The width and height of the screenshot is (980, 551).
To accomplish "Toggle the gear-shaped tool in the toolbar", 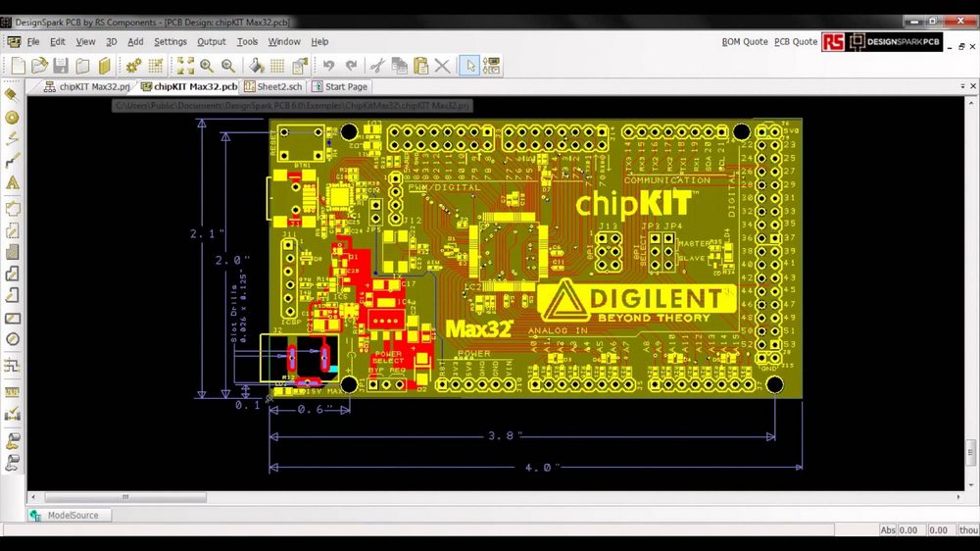I will pyautogui.click(x=133, y=66).
